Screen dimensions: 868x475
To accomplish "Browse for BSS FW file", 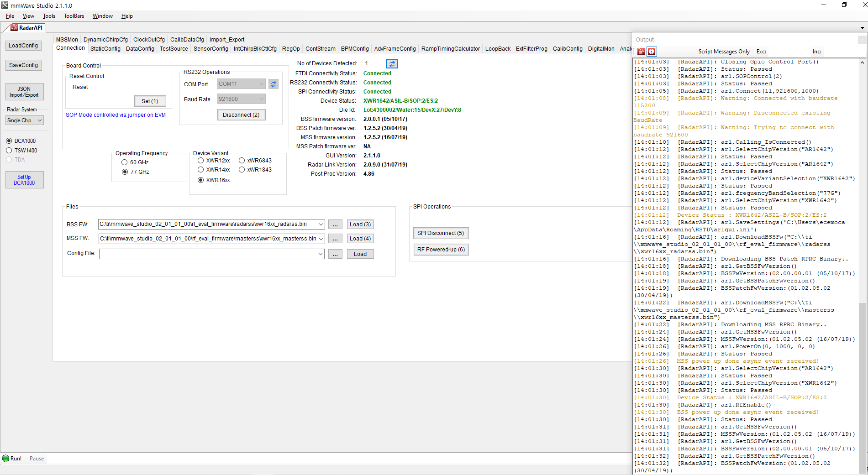I will click(x=335, y=224).
